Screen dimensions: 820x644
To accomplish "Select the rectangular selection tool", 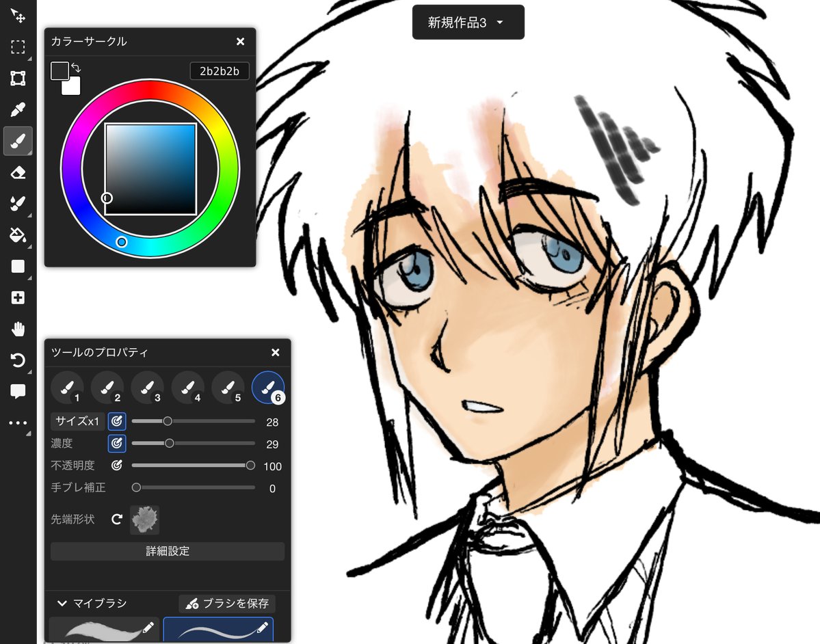I will 18,47.
